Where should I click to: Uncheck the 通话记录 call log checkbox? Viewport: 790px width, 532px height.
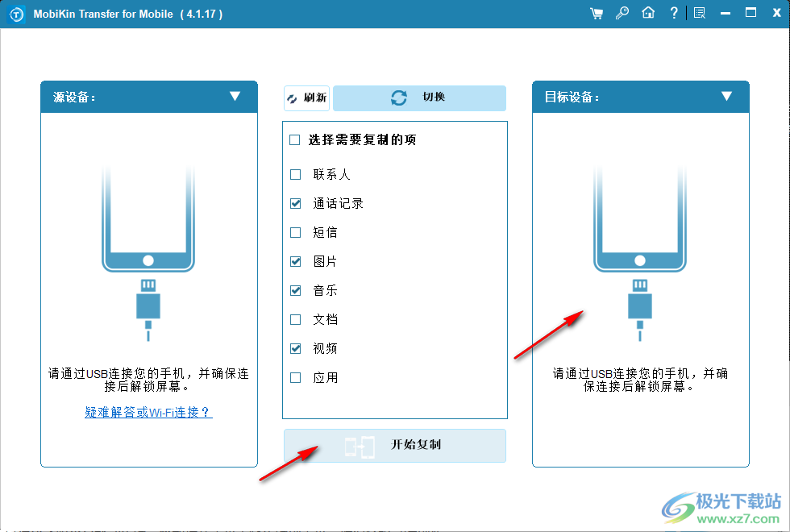pos(295,203)
